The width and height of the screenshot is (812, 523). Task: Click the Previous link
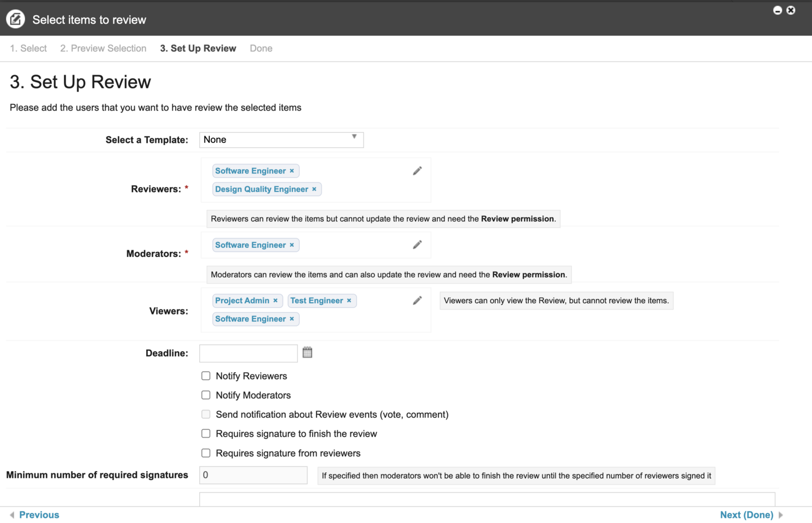pyautogui.click(x=39, y=515)
